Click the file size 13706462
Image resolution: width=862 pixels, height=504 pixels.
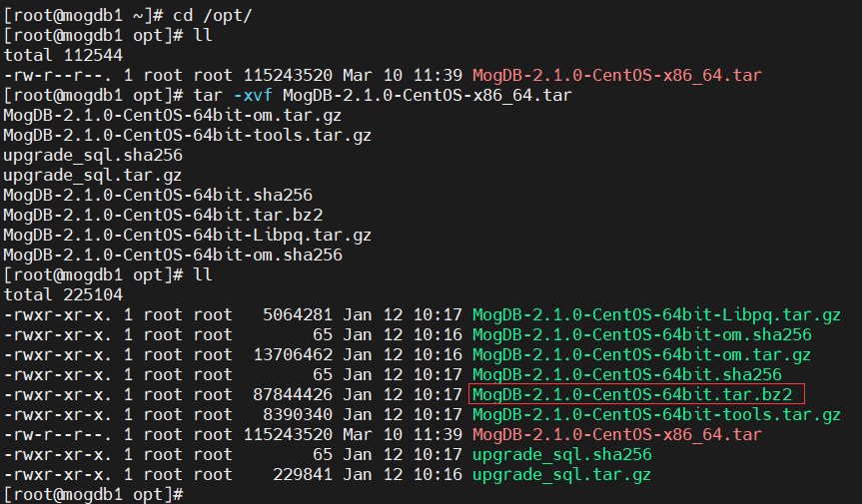(x=292, y=354)
